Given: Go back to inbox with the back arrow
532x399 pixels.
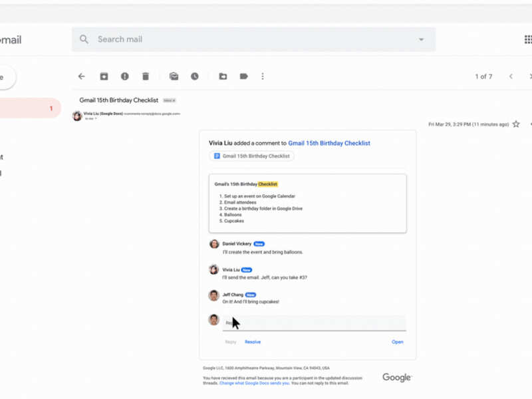Looking at the screenshot, I should pyautogui.click(x=81, y=76).
